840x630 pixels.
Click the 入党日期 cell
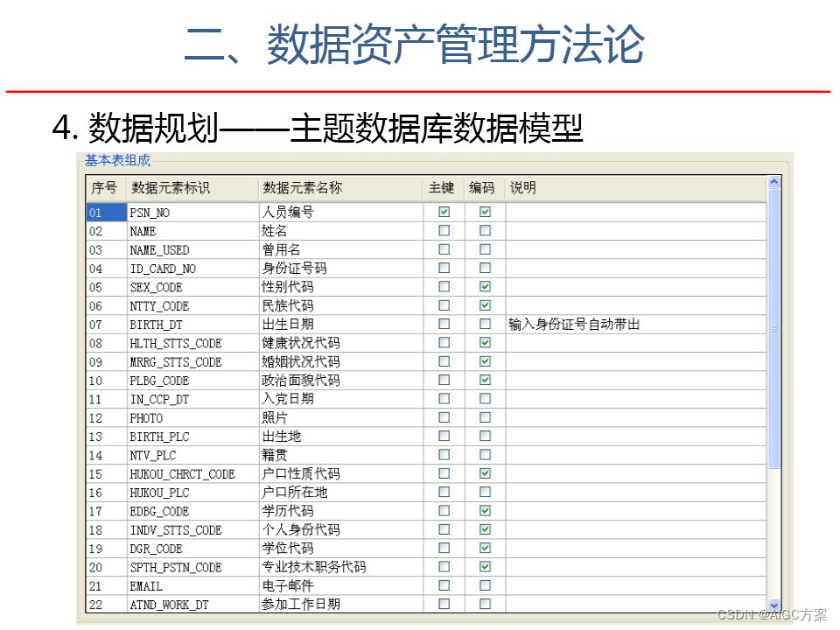340,399
